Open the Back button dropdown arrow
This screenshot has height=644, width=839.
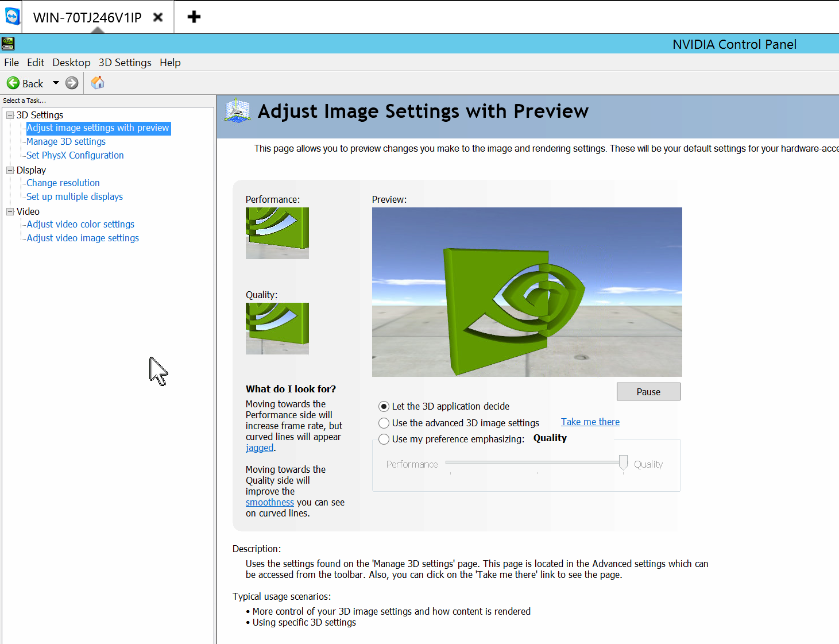coord(55,83)
